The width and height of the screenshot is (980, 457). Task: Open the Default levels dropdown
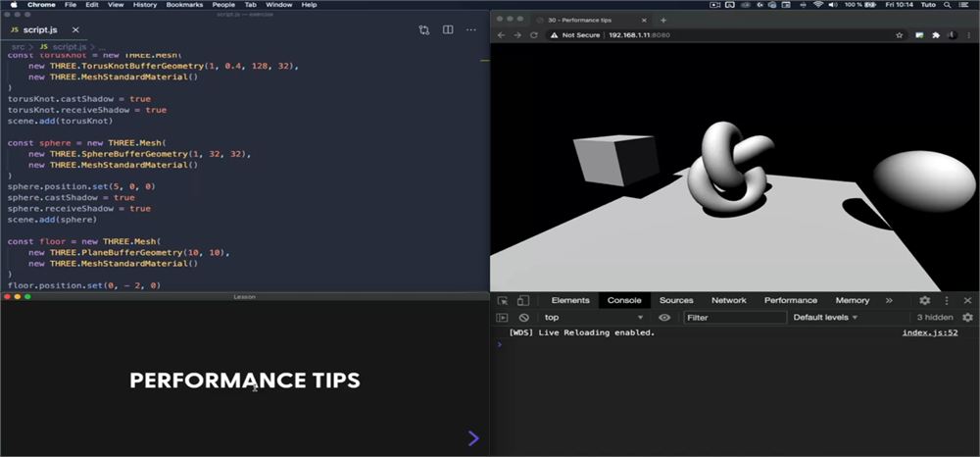point(825,318)
